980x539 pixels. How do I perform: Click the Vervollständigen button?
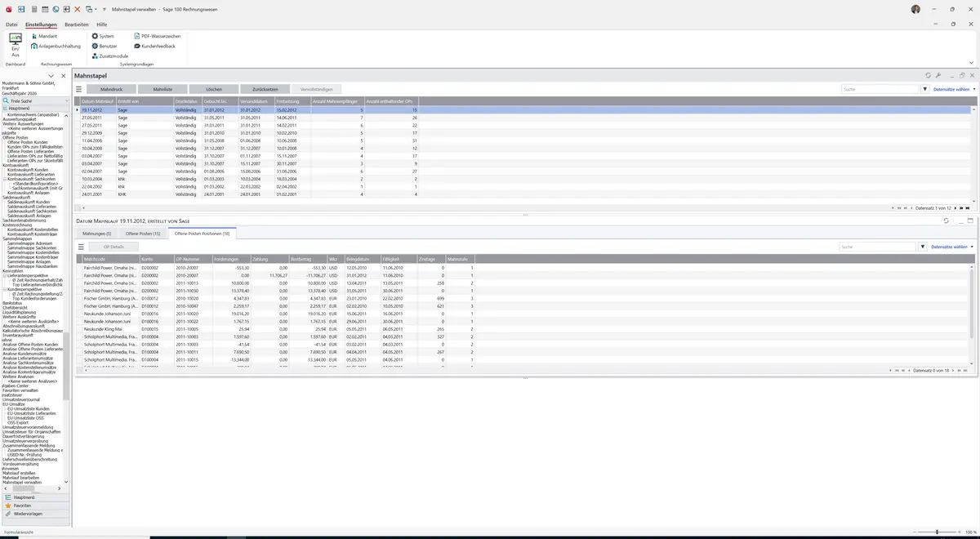tap(317, 89)
